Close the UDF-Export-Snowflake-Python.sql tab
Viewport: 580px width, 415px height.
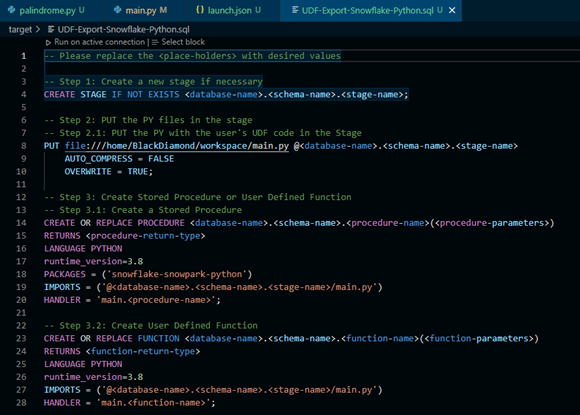[x=452, y=10]
